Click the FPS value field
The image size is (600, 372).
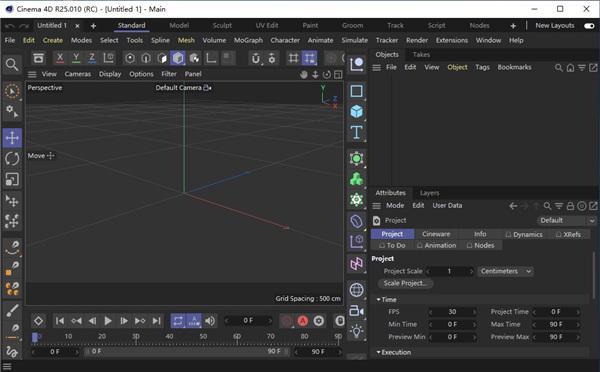click(452, 312)
